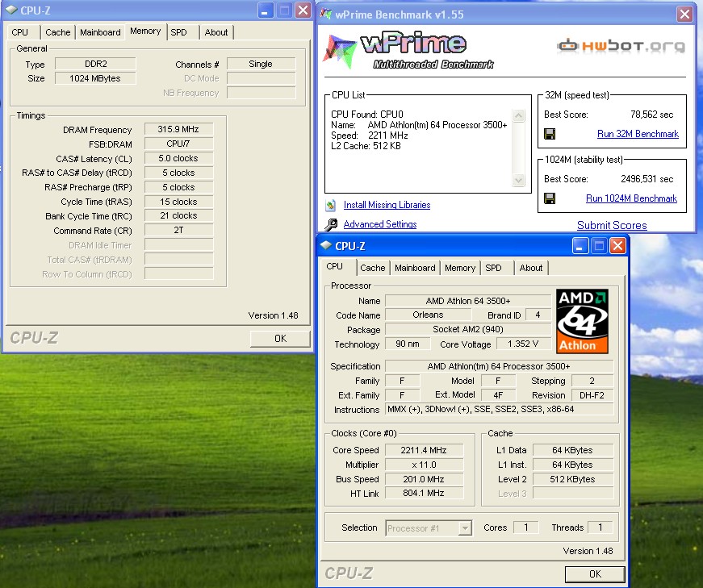Click '2496,531 sec' best score text
The height and width of the screenshot is (588, 703).
click(x=647, y=179)
